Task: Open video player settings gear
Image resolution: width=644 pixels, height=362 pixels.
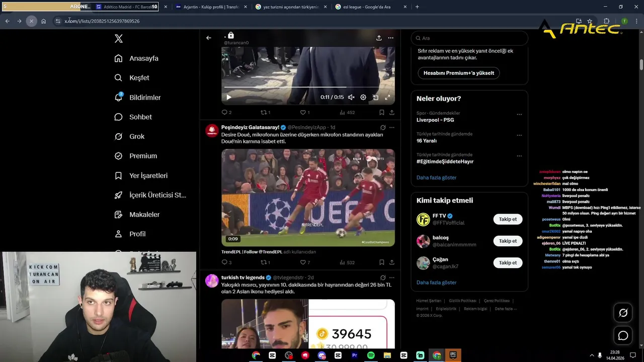Action: 363,98
